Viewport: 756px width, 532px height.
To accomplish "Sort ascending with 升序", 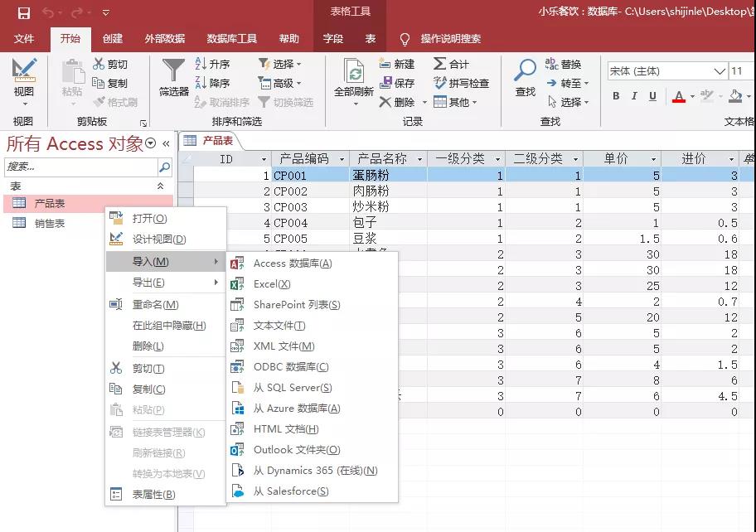I will (x=212, y=64).
